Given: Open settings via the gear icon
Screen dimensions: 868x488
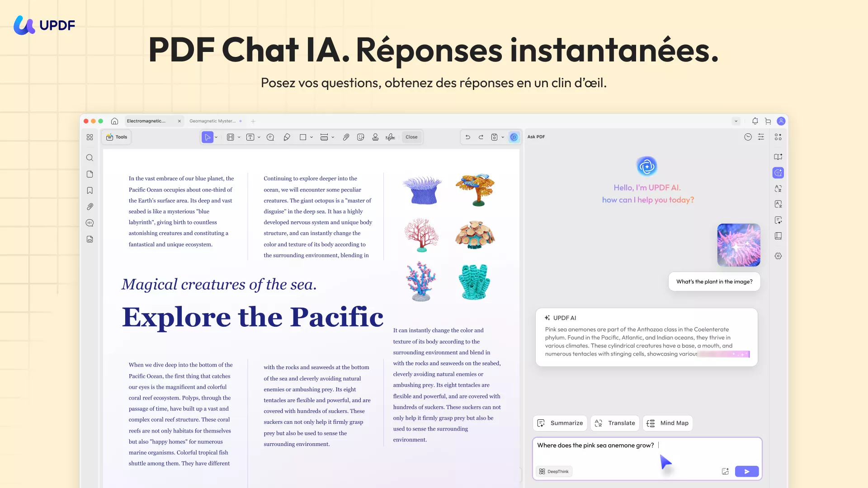Looking at the screenshot, I should [x=778, y=256].
